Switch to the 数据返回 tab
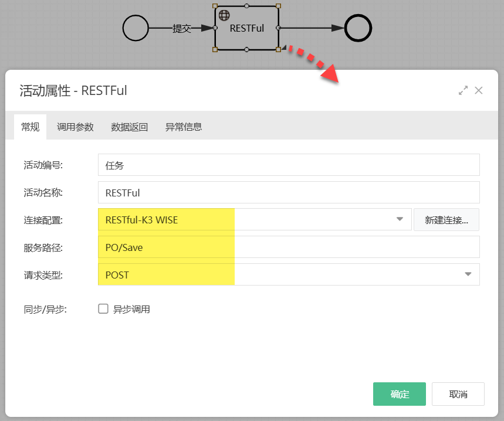Image resolution: width=504 pixels, height=421 pixels. click(128, 127)
